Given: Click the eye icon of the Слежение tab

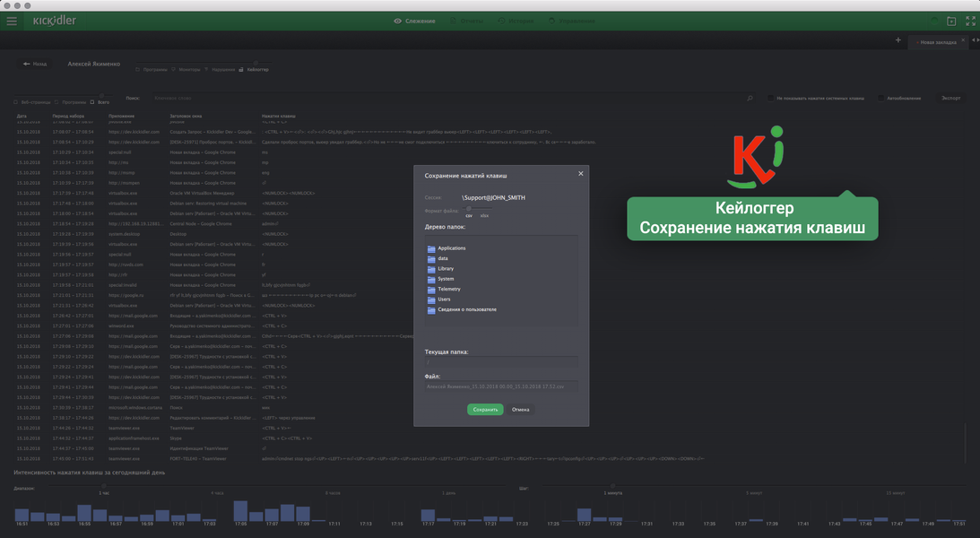Looking at the screenshot, I should click(x=397, y=22).
